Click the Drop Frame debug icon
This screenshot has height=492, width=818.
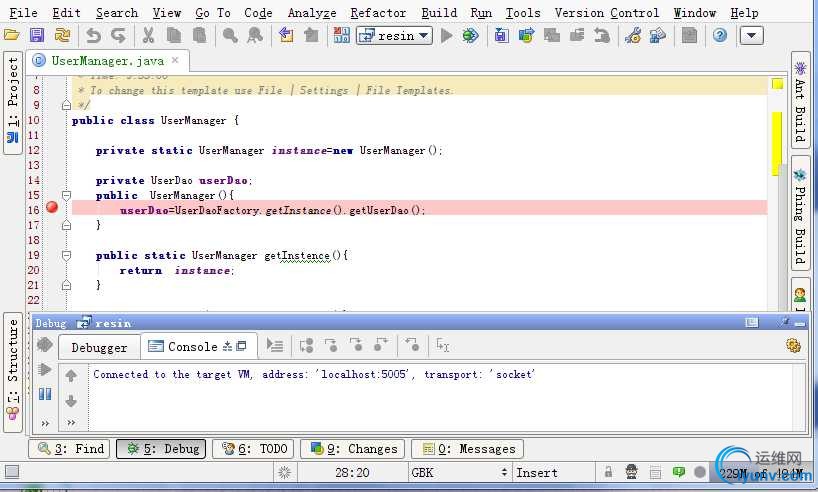412,345
